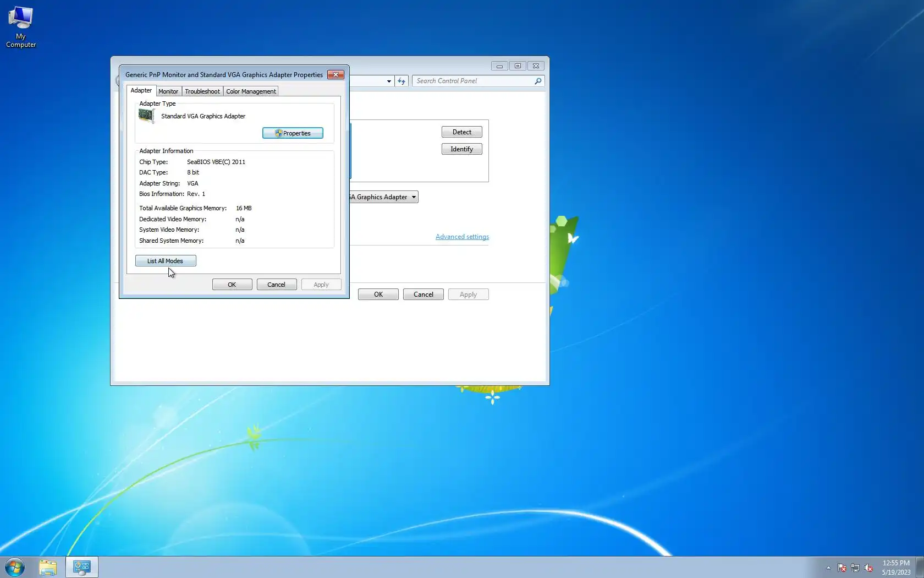924x578 pixels.
Task: Click the Action Center flag tray icon
Action: coord(842,568)
